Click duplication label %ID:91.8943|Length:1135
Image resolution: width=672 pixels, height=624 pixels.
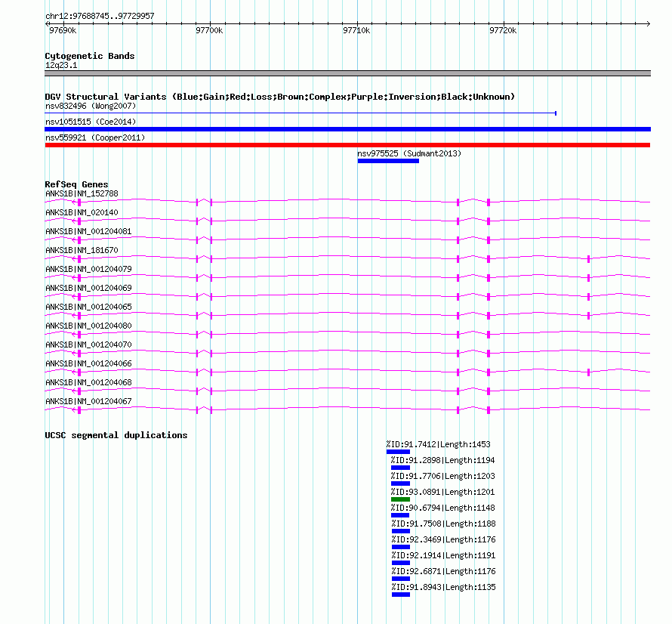[x=443, y=588]
